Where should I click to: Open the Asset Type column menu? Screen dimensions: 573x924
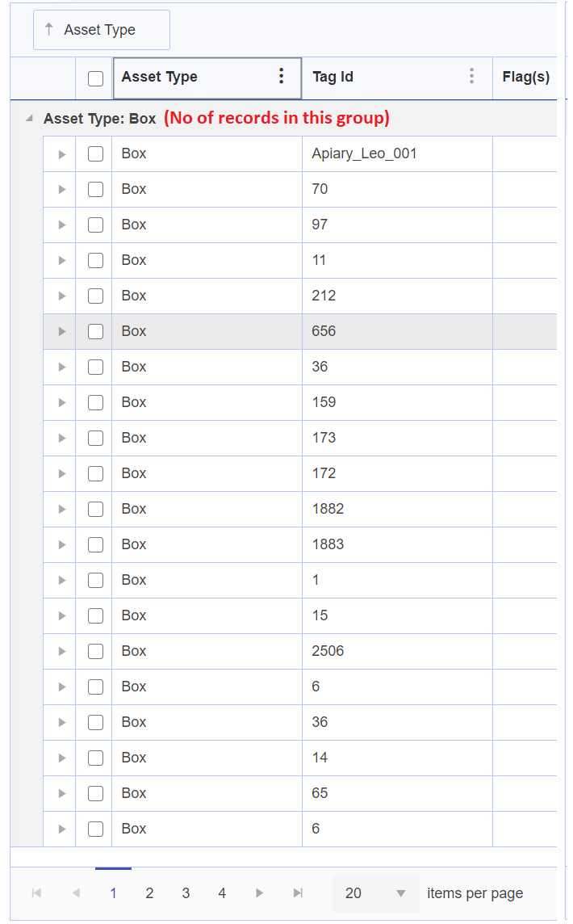[x=281, y=77]
